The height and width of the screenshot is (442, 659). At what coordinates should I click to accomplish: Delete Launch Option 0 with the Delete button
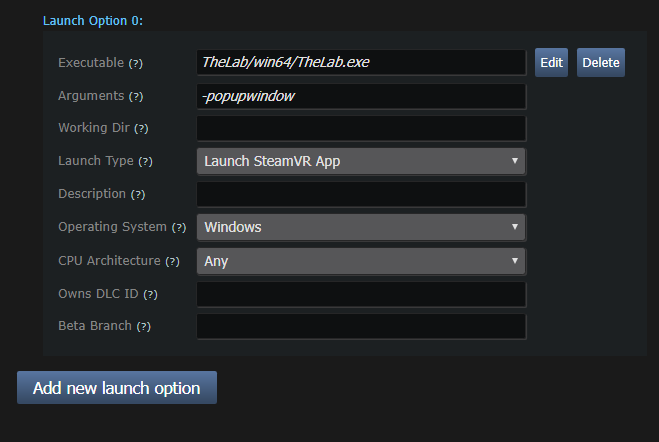[601, 63]
